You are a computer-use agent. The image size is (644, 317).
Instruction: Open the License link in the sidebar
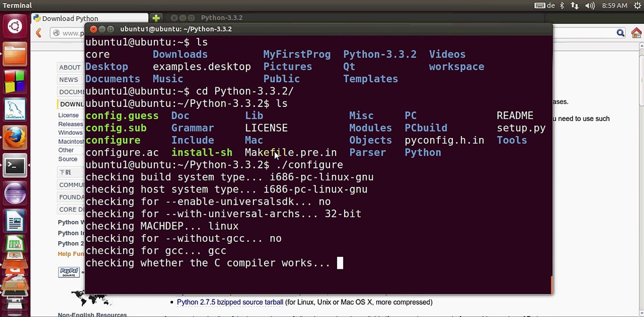68,115
